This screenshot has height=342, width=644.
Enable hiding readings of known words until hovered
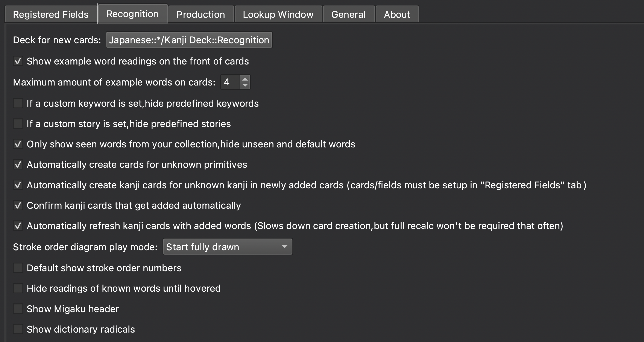(x=18, y=288)
